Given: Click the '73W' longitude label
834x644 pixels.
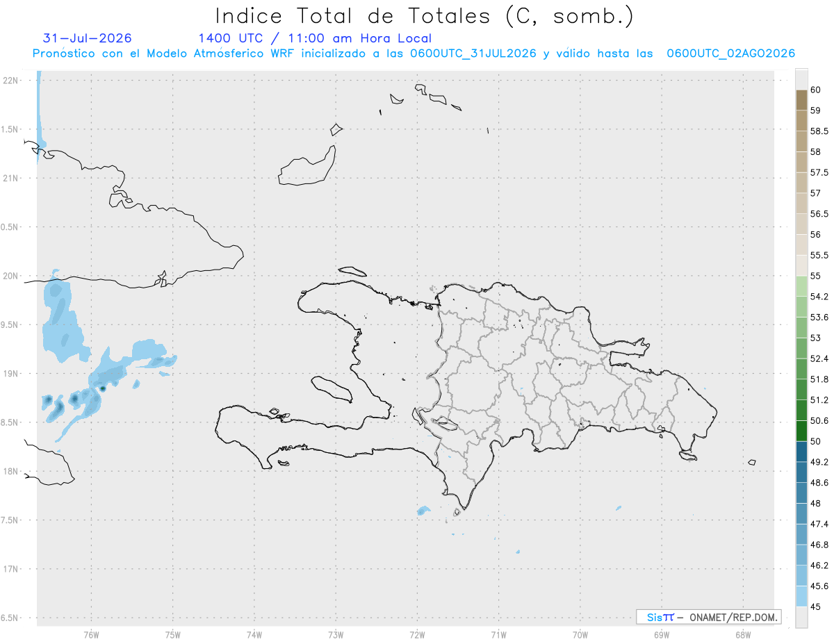Looking at the screenshot, I should tap(336, 634).
